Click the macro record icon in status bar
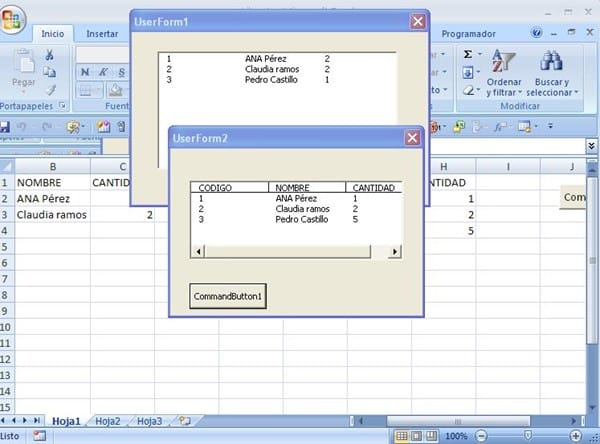The height and width of the screenshot is (444, 600). click(39, 436)
